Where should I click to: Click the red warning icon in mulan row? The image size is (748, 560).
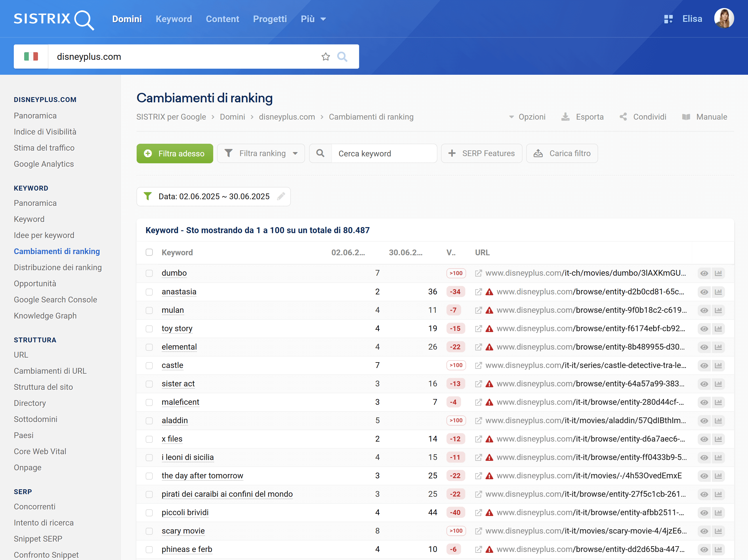489,310
